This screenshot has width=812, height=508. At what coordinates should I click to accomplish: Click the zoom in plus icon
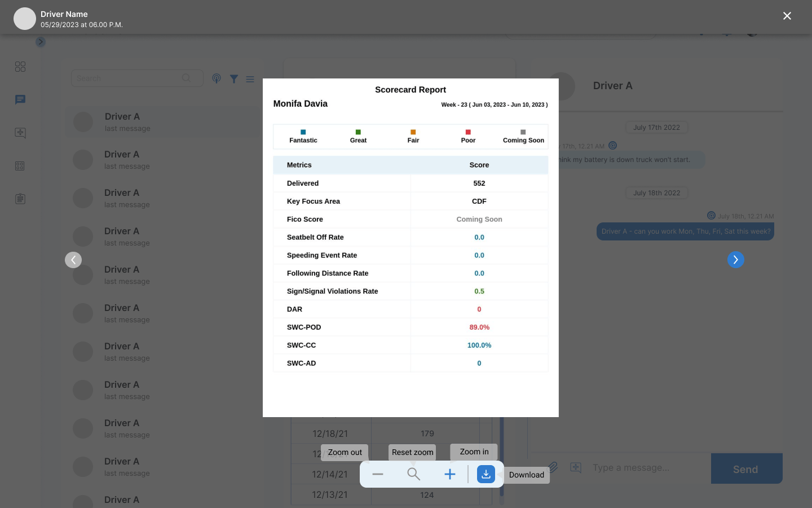click(449, 474)
